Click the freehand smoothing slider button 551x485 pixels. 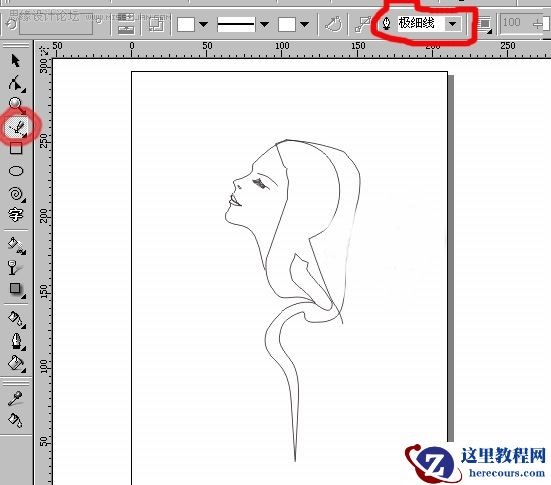[x=538, y=24]
